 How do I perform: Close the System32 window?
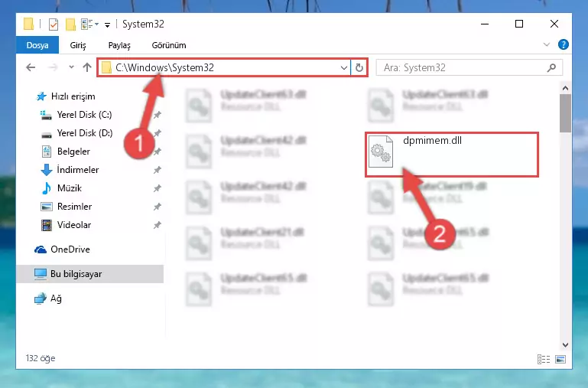[554, 24]
